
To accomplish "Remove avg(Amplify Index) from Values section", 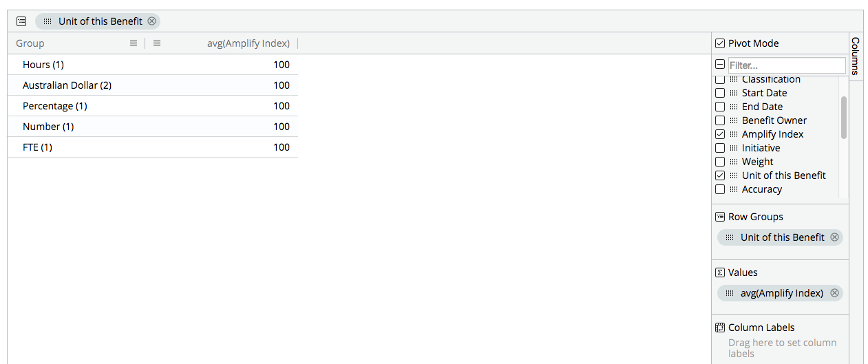I will coord(834,293).
